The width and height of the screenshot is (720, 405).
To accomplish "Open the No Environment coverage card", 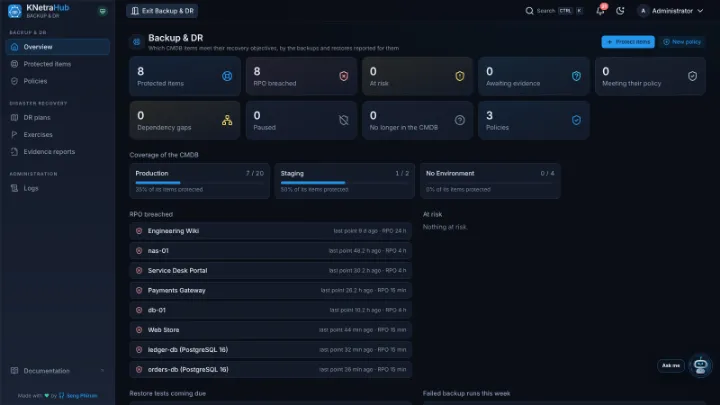I will coord(490,181).
